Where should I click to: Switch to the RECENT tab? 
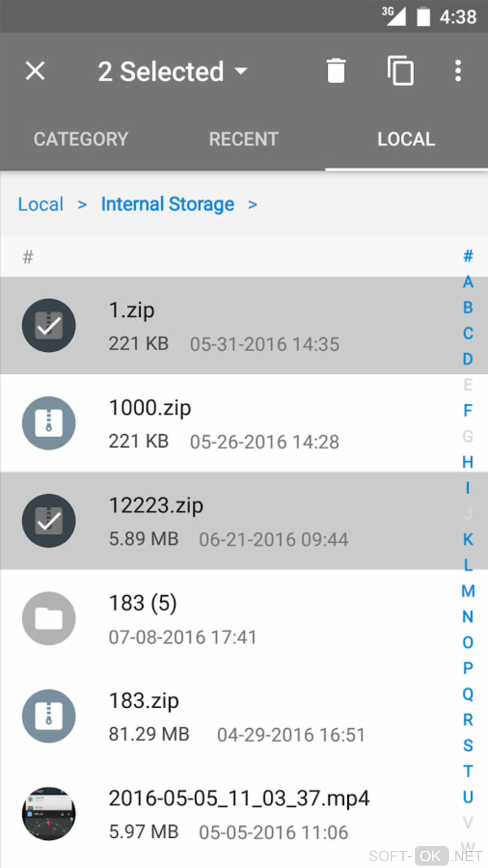[x=244, y=139]
